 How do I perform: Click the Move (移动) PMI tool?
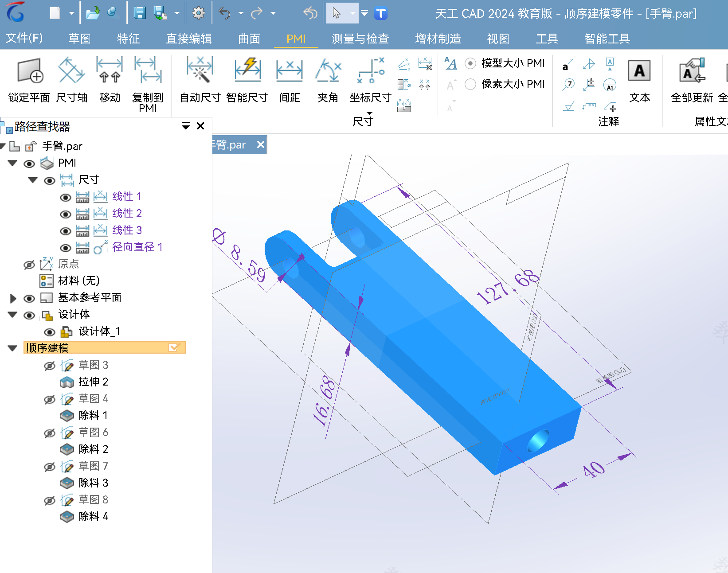110,80
